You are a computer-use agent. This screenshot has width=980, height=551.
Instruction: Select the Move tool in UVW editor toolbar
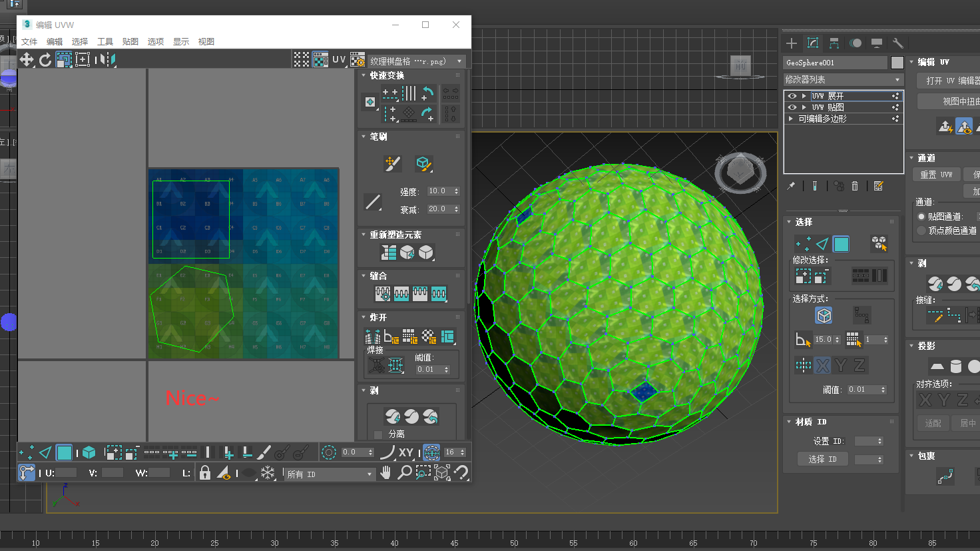click(x=27, y=60)
